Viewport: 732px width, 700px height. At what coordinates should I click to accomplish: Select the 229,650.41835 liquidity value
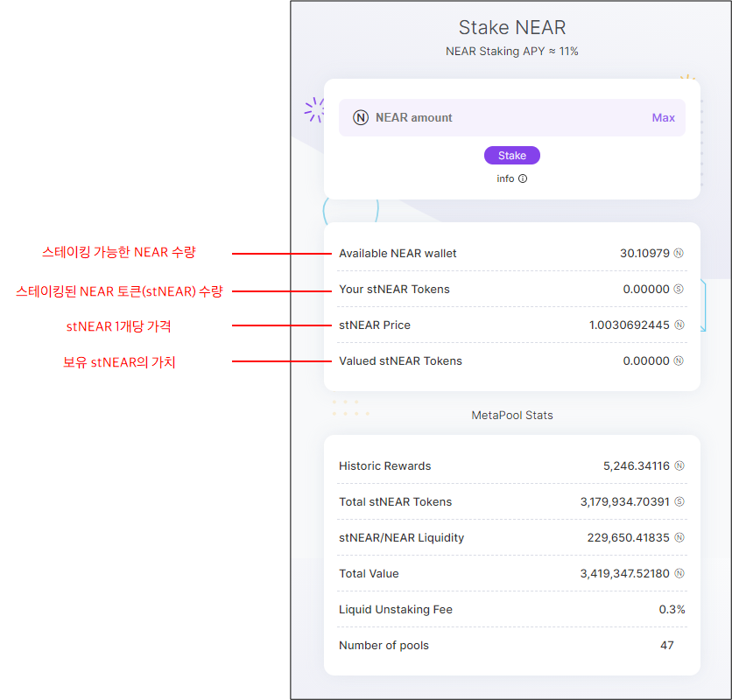629,538
